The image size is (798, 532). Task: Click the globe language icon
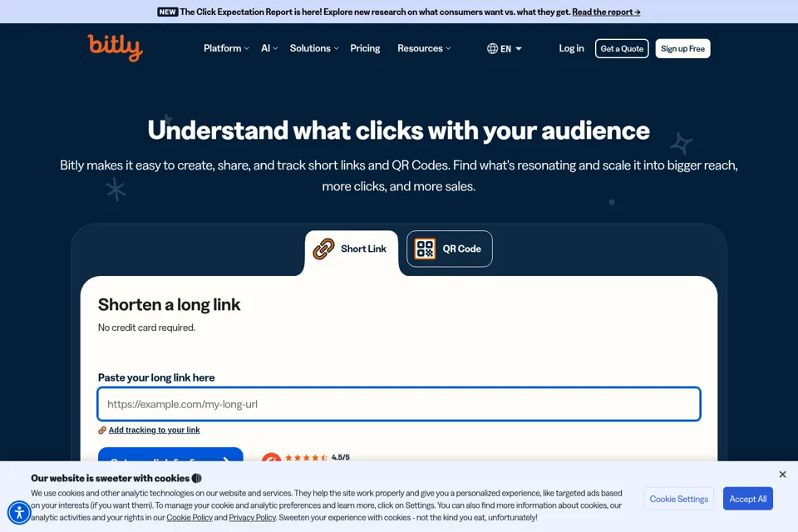492,48
